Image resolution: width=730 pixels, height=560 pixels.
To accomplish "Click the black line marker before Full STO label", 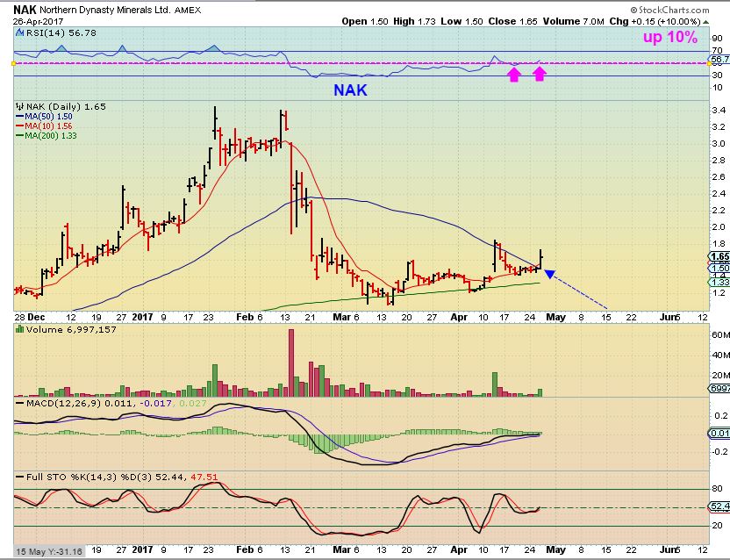I will pyautogui.click(x=20, y=477).
